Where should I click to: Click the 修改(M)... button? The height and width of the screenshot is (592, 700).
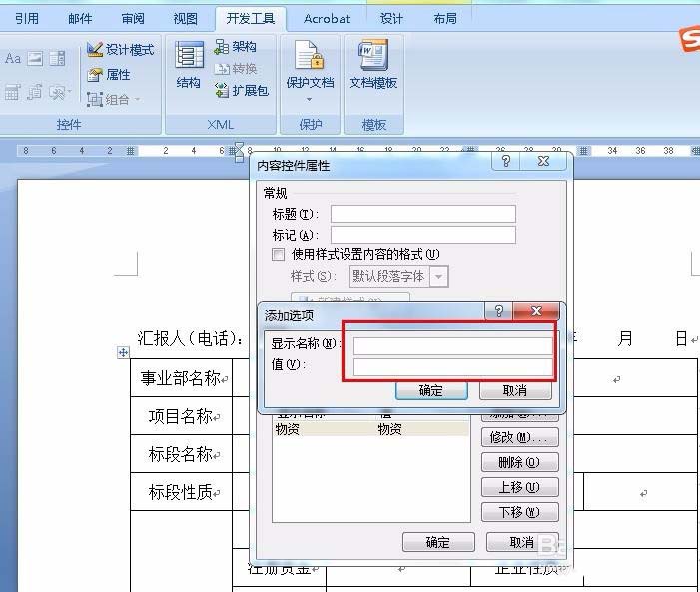point(519,437)
